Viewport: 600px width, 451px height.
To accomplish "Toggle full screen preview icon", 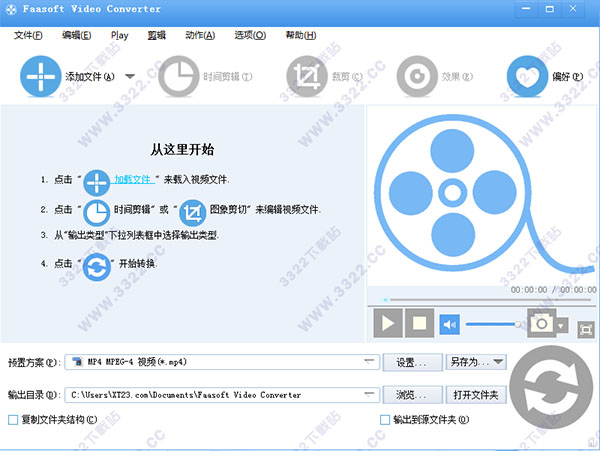I will point(585,330).
